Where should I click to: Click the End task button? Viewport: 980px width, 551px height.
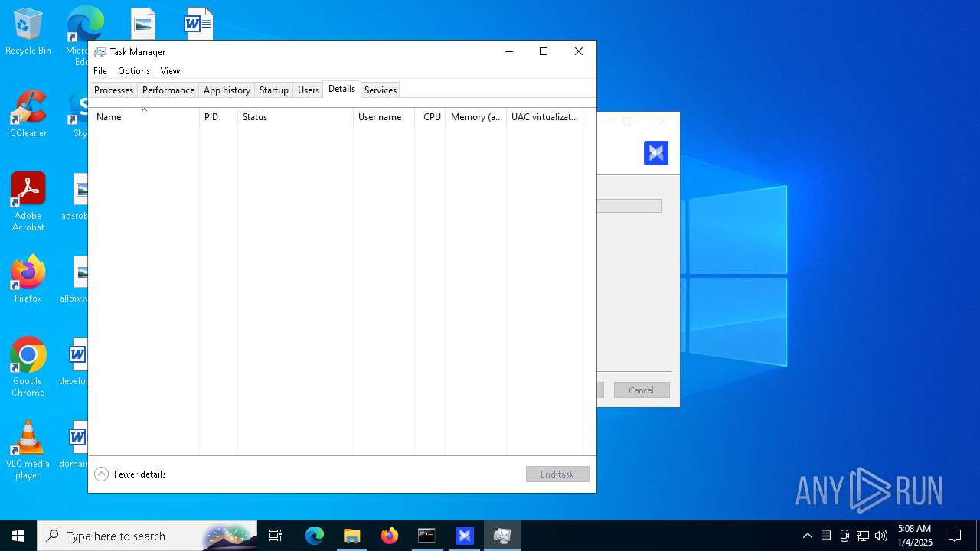pos(557,474)
